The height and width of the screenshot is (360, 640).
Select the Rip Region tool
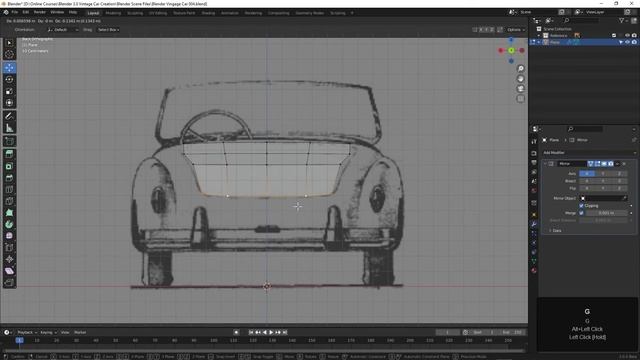point(9,282)
